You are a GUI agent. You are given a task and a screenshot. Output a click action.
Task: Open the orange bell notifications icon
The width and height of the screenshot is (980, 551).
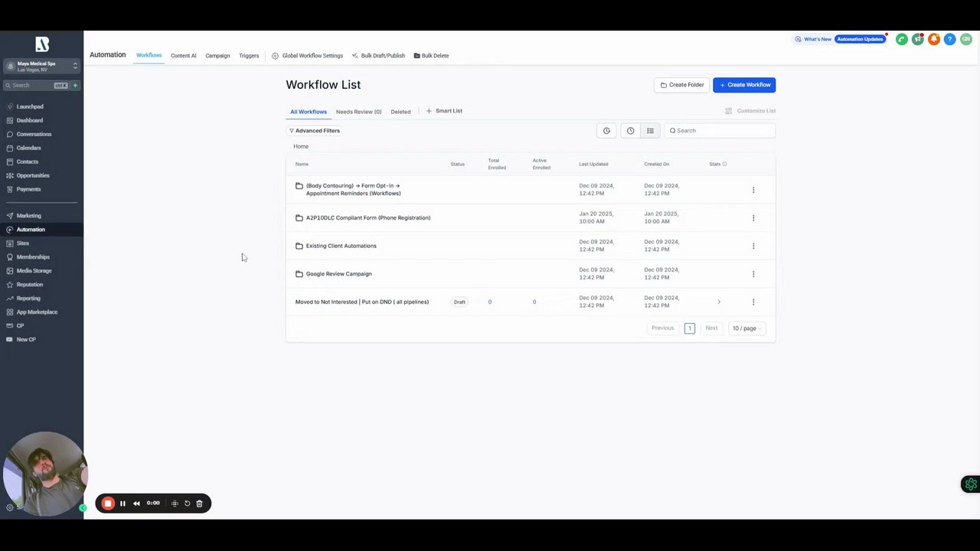click(x=933, y=39)
